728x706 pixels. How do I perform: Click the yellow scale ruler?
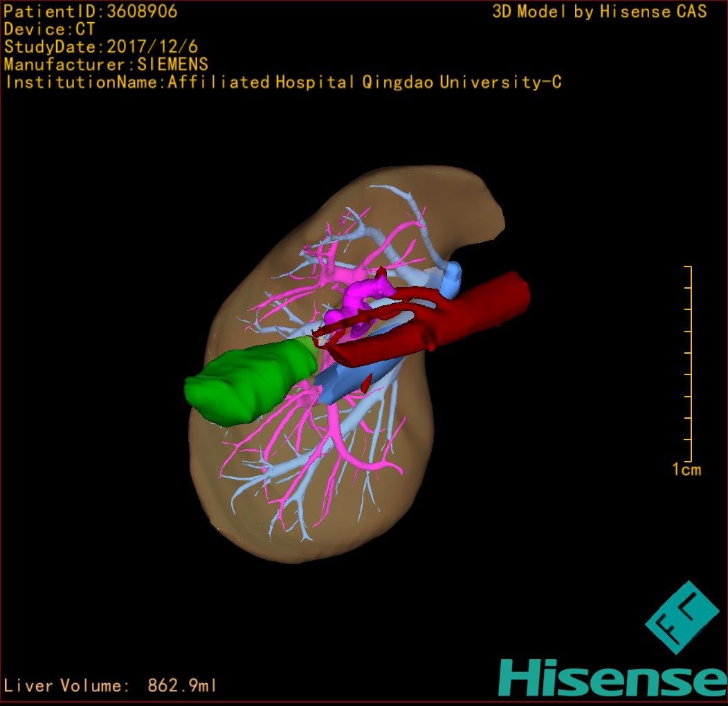[689, 363]
